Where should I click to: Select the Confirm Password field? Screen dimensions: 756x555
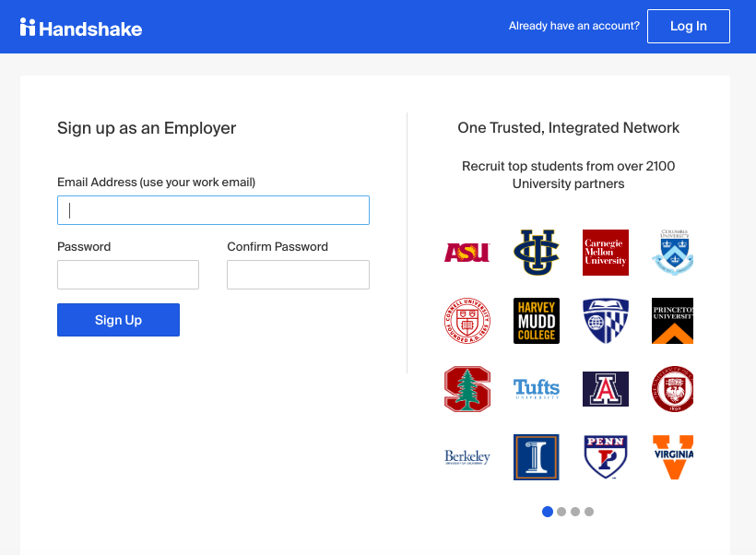tap(298, 275)
